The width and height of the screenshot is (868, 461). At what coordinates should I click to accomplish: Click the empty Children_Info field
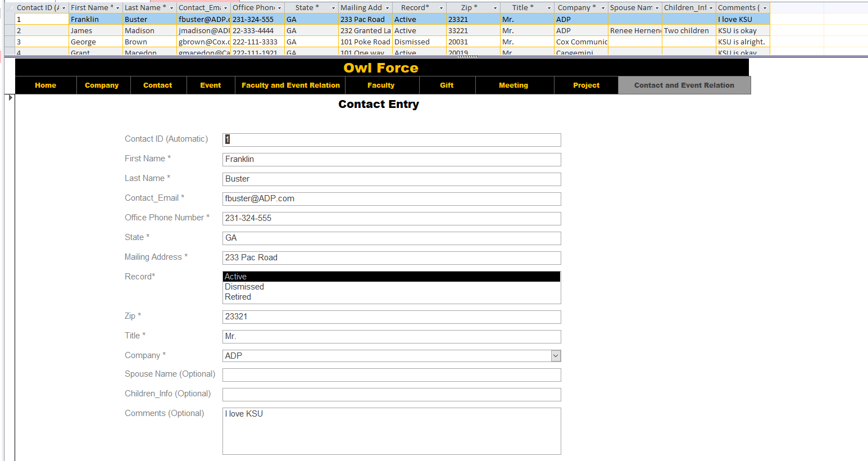point(392,395)
